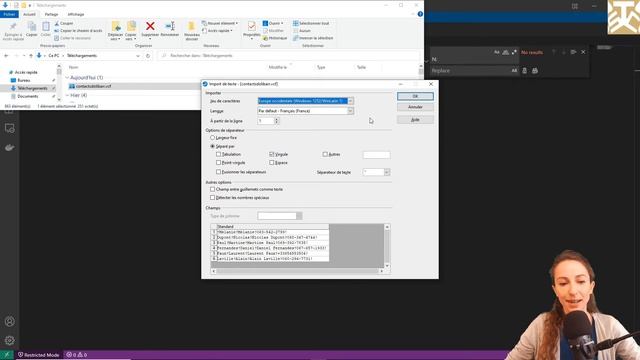The image size is (640, 360).
Task: Click the red Supprimer delete icon
Action: [150, 27]
